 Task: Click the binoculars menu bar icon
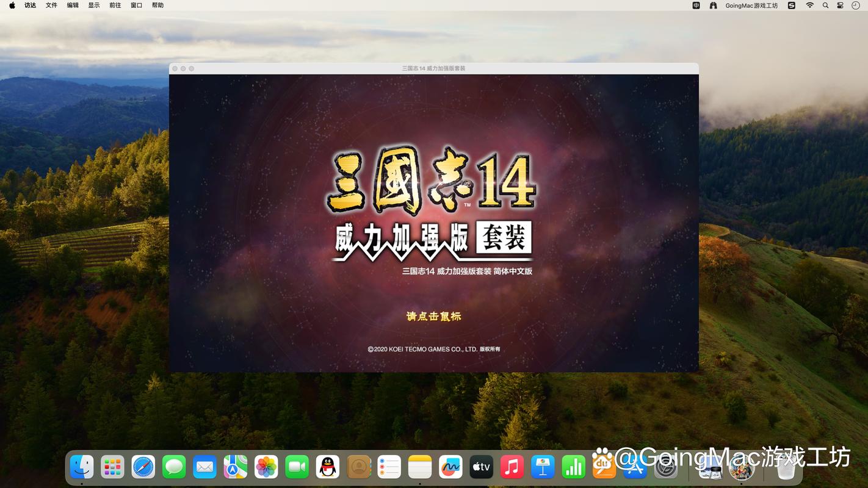pos(713,5)
